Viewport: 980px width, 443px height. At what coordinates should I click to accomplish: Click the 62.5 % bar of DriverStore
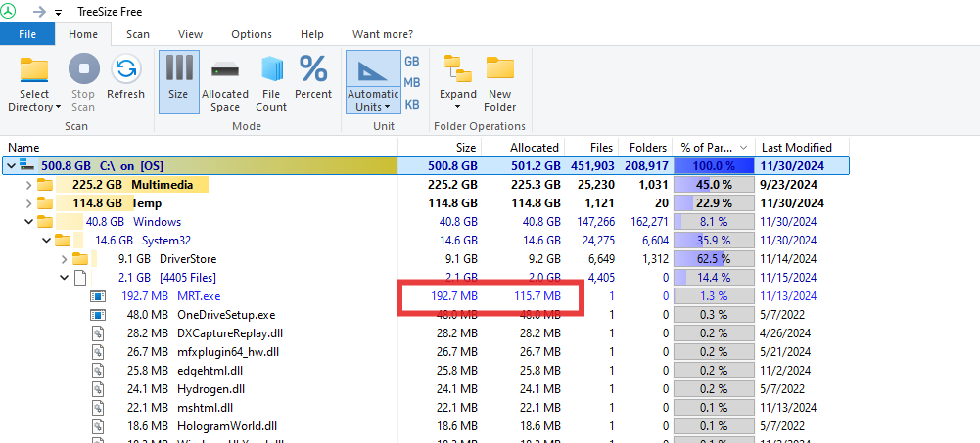713,259
